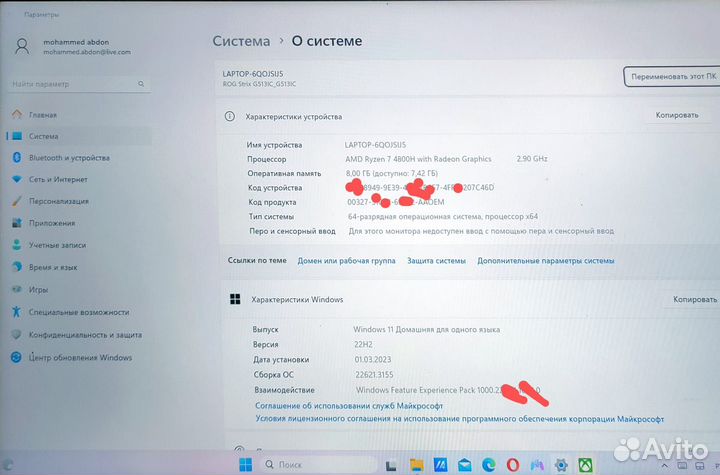Select the 01.03.2023 install date value
Viewport: 720px width, 475px height.
click(x=373, y=359)
